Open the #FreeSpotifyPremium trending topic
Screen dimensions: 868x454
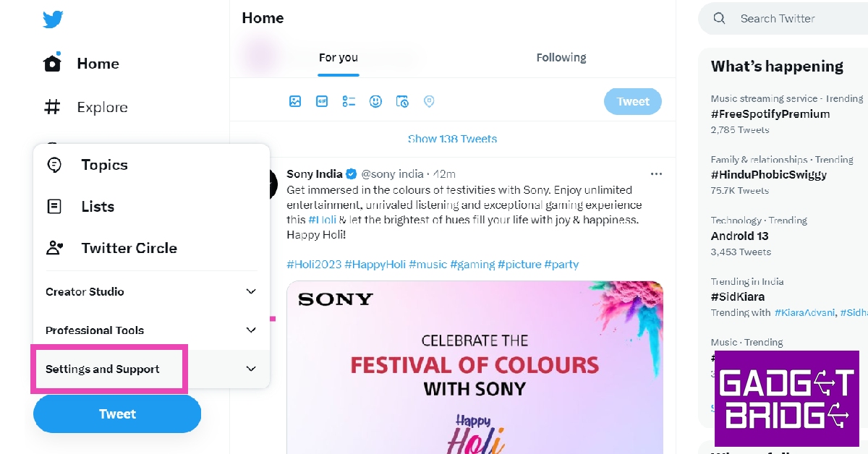point(770,114)
